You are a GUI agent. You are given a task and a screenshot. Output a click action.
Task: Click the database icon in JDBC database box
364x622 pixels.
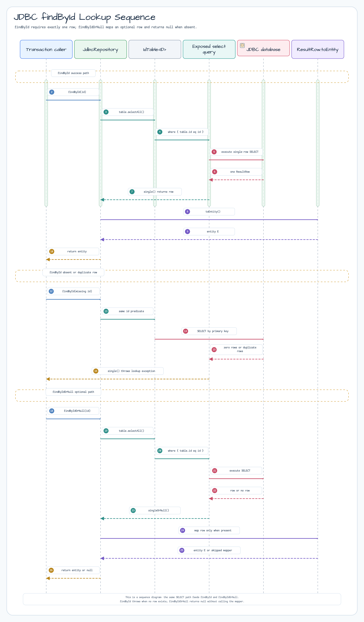[242, 45]
